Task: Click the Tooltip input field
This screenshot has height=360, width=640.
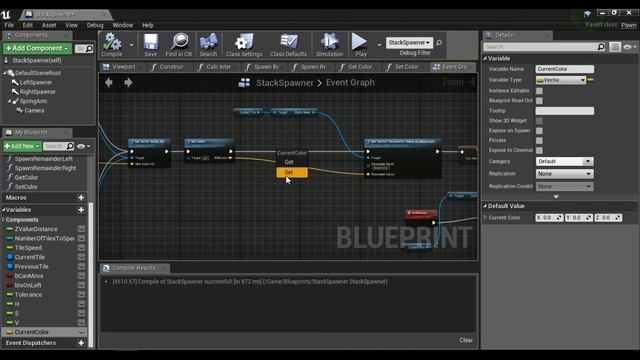Action: coord(564,111)
